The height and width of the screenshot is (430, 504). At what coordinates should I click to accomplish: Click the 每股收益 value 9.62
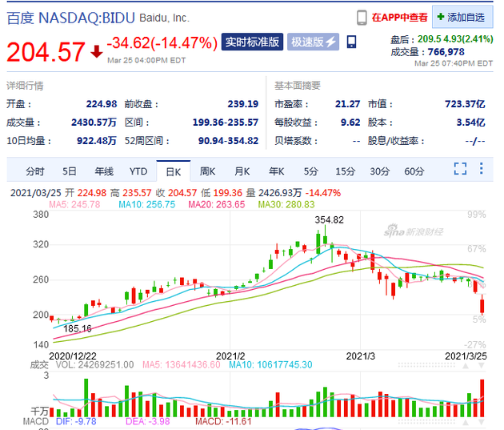pos(350,123)
